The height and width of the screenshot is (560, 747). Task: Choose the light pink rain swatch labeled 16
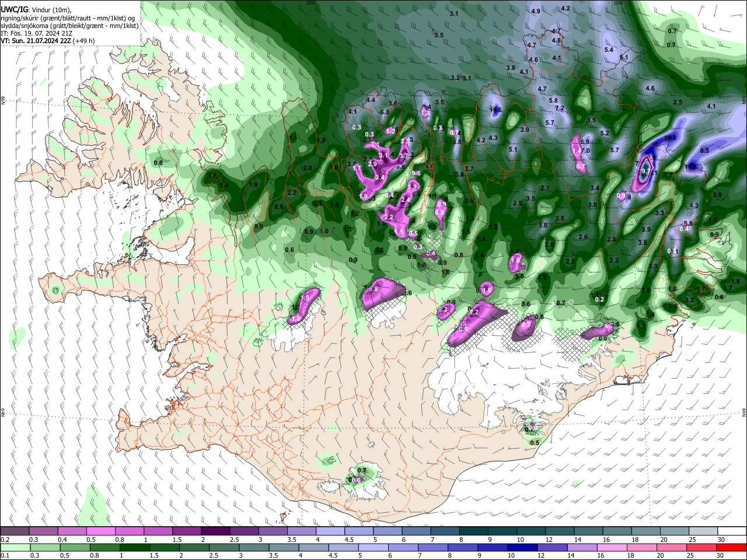pos(612,547)
